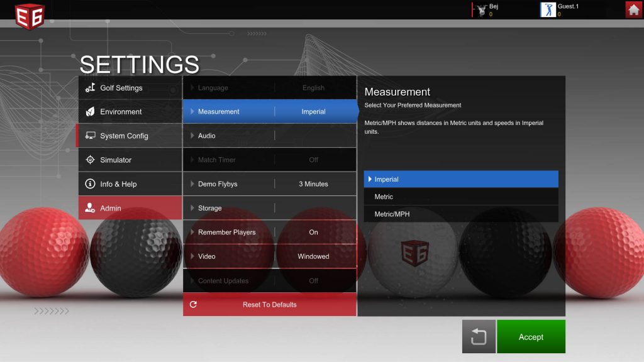This screenshot has width=644, height=362.
Task: Expand the Audio settings row
Action: click(269, 136)
